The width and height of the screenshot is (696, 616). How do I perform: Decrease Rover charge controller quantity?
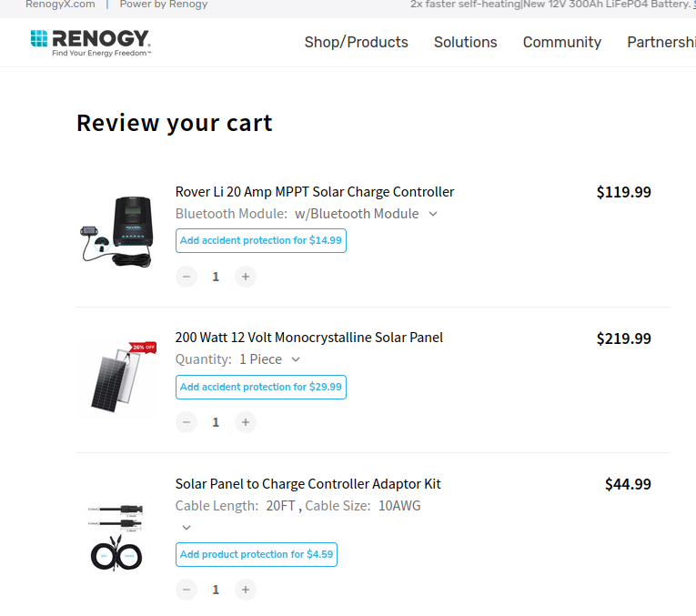(187, 277)
